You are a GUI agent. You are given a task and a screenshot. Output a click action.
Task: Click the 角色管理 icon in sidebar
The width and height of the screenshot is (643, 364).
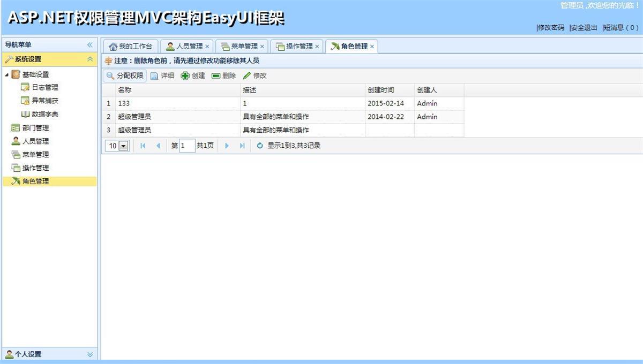click(x=16, y=181)
